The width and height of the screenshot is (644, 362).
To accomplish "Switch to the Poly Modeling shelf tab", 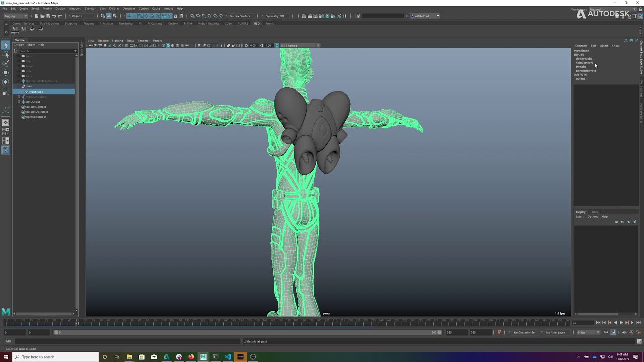I will (x=49, y=23).
